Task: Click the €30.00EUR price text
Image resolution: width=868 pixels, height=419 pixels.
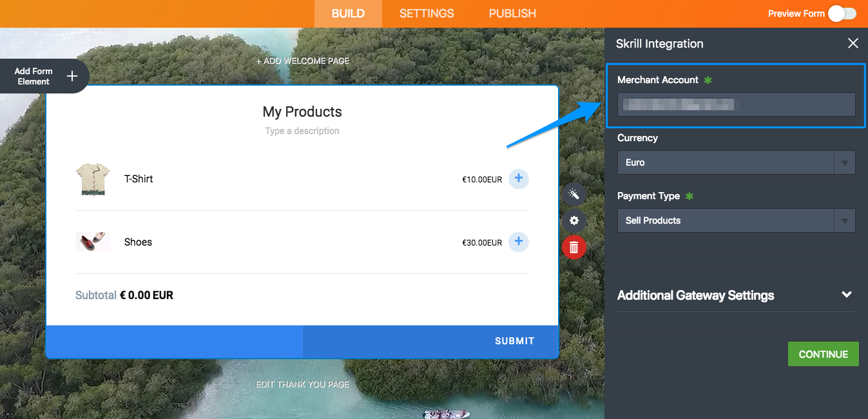Action: pos(482,243)
